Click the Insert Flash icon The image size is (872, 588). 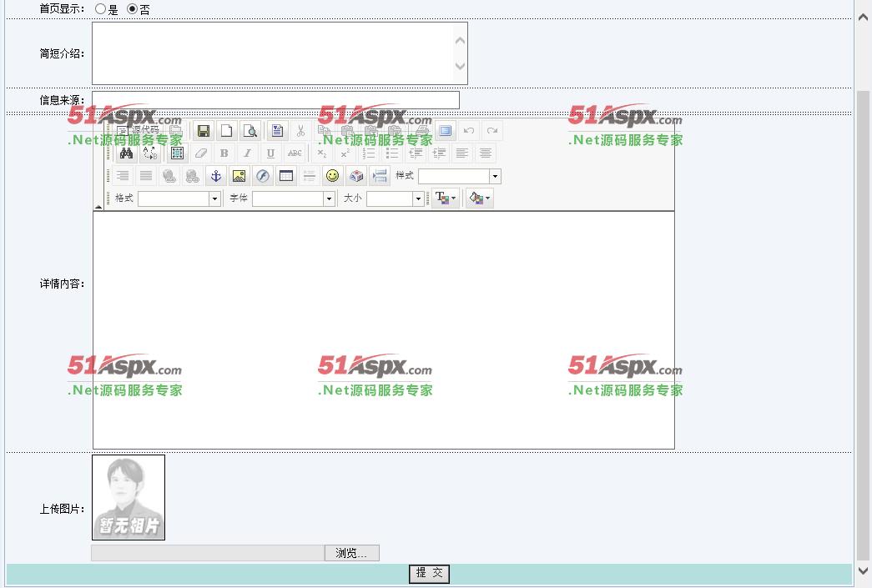[263, 176]
